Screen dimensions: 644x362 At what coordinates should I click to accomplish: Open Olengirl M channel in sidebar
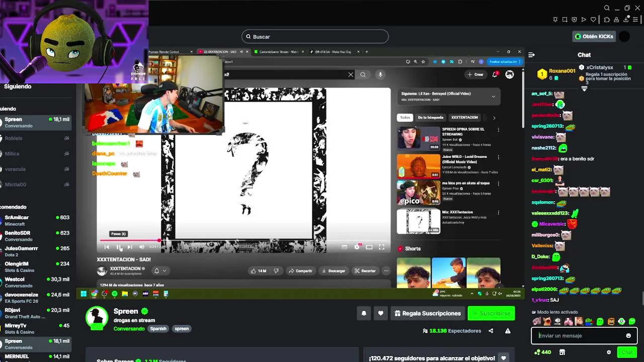[x=35, y=266]
